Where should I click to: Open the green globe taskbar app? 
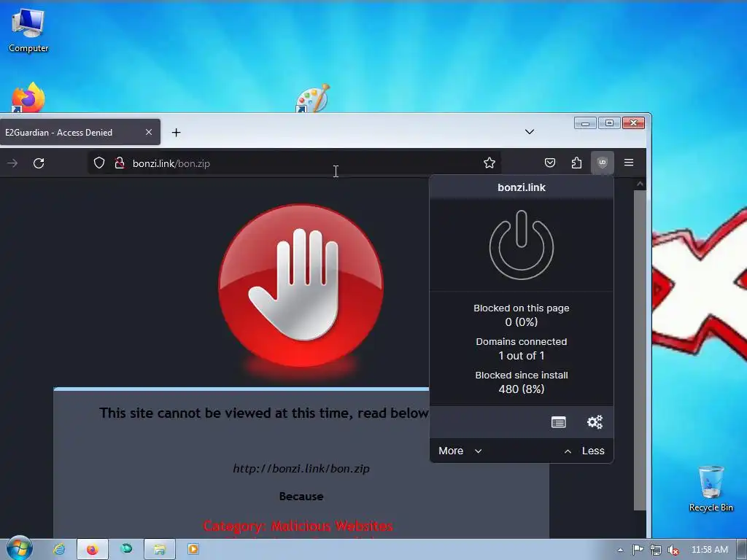click(x=126, y=549)
